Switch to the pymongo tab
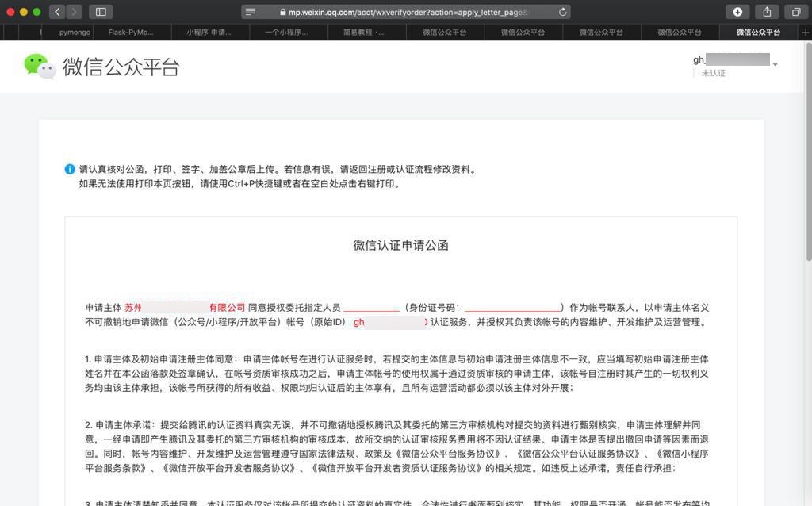 pyautogui.click(x=75, y=32)
